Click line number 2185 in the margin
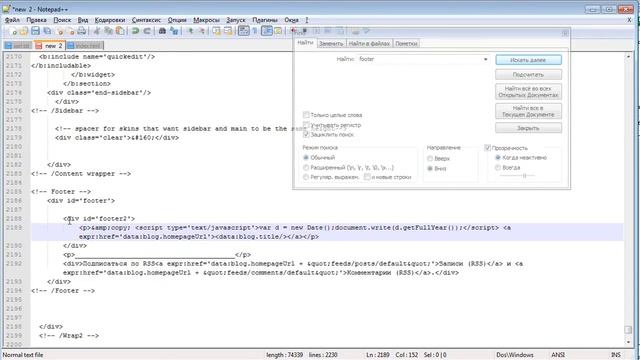This screenshot has width=640, height=360. (x=14, y=191)
